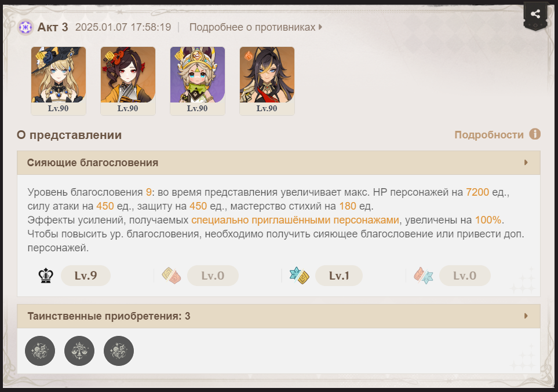Viewport: 558px width, 392px height.
Task: Select the purple-background character portrait
Action: click(x=198, y=81)
